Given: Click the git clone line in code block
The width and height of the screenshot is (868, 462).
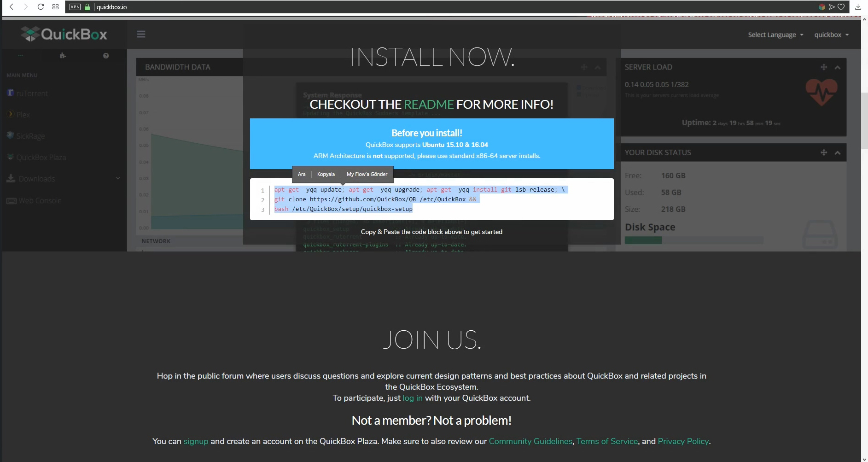Looking at the screenshot, I should coord(377,199).
